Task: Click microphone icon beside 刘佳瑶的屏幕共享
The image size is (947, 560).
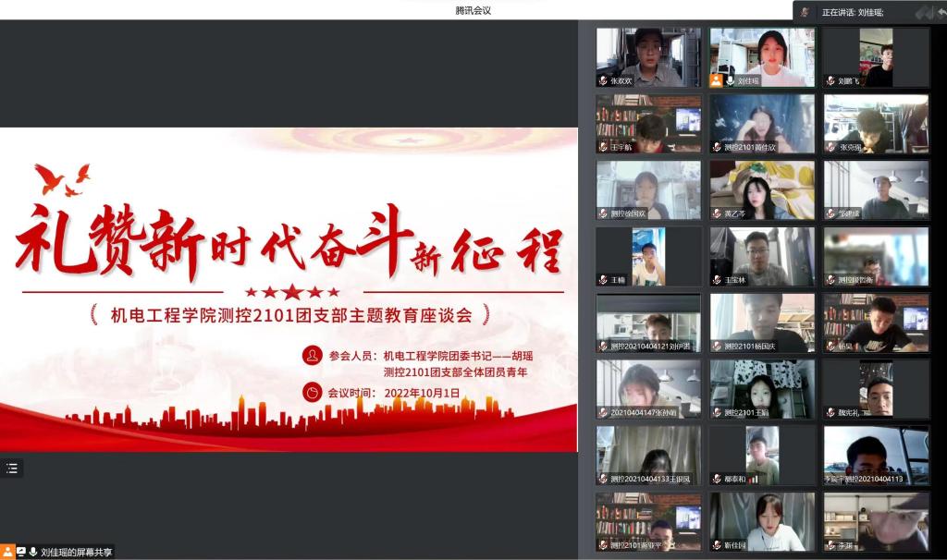Action: click(x=33, y=552)
